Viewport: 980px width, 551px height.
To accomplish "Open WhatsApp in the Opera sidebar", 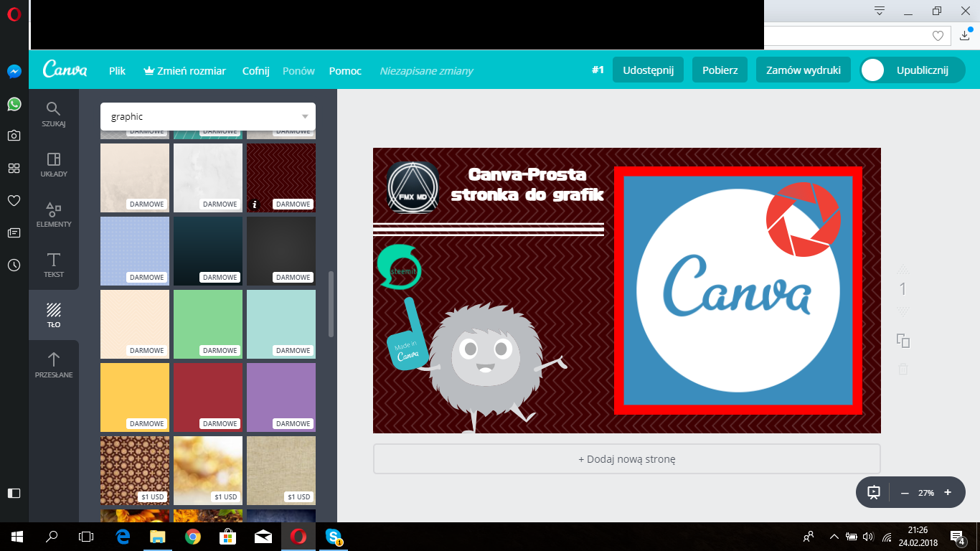I will coord(14,104).
